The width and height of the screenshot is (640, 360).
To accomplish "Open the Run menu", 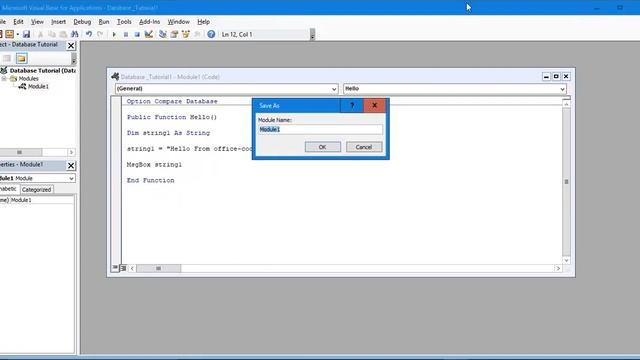I will [104, 22].
